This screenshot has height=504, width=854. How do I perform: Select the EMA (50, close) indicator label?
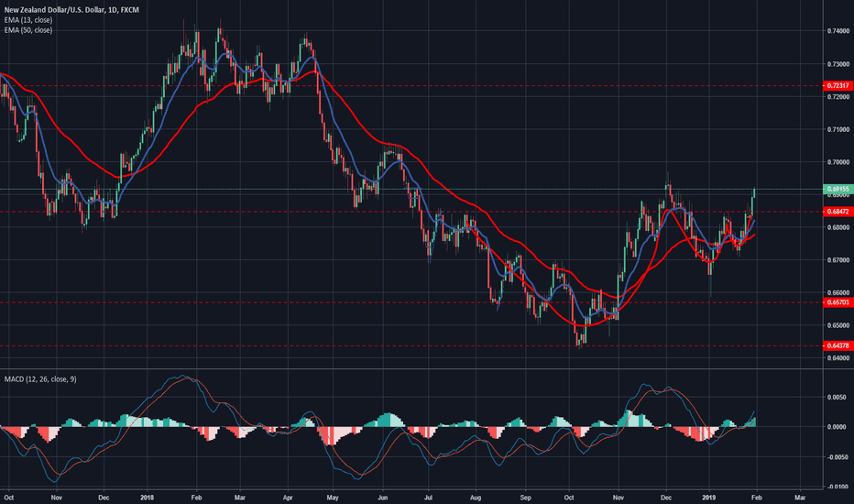pyautogui.click(x=28, y=30)
